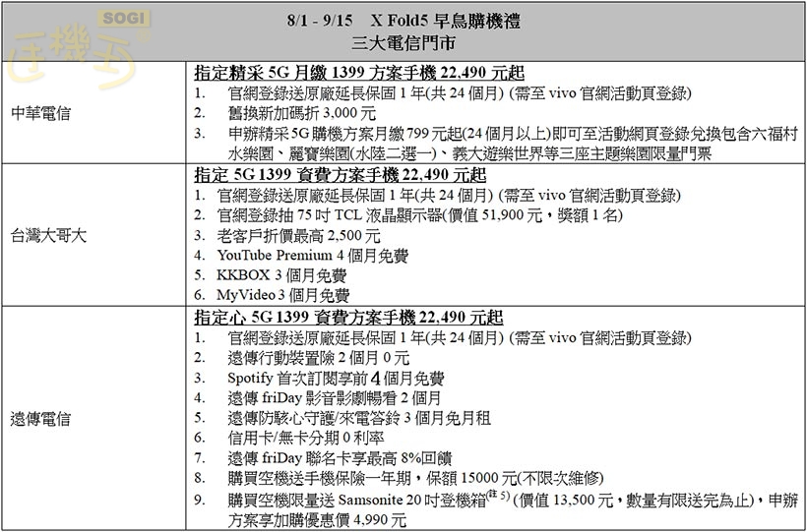
Task: Click 'KKBOX 3 個月免費'
Action: click(x=281, y=275)
